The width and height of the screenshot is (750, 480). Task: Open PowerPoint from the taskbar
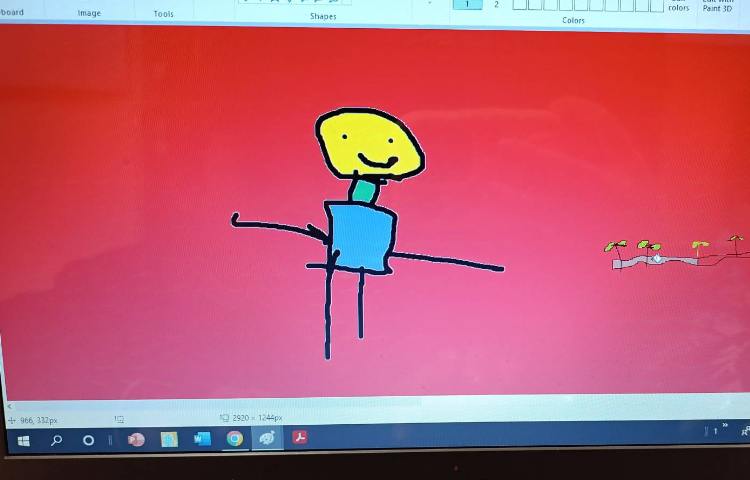pyautogui.click(x=136, y=439)
